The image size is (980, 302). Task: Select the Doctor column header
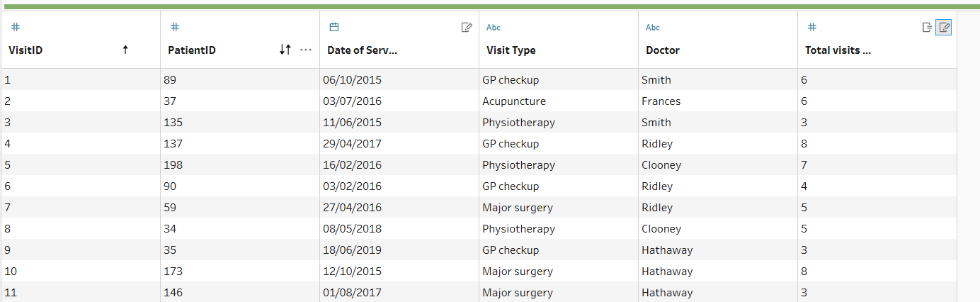tap(663, 50)
